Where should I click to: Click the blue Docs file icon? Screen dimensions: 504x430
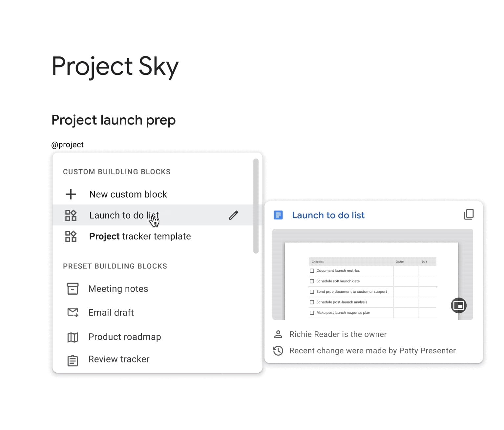click(x=278, y=215)
